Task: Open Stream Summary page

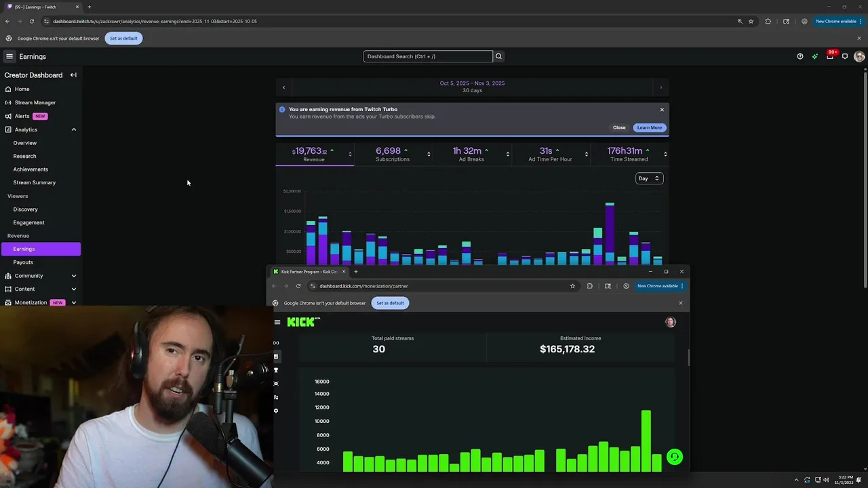Action: click(x=35, y=182)
